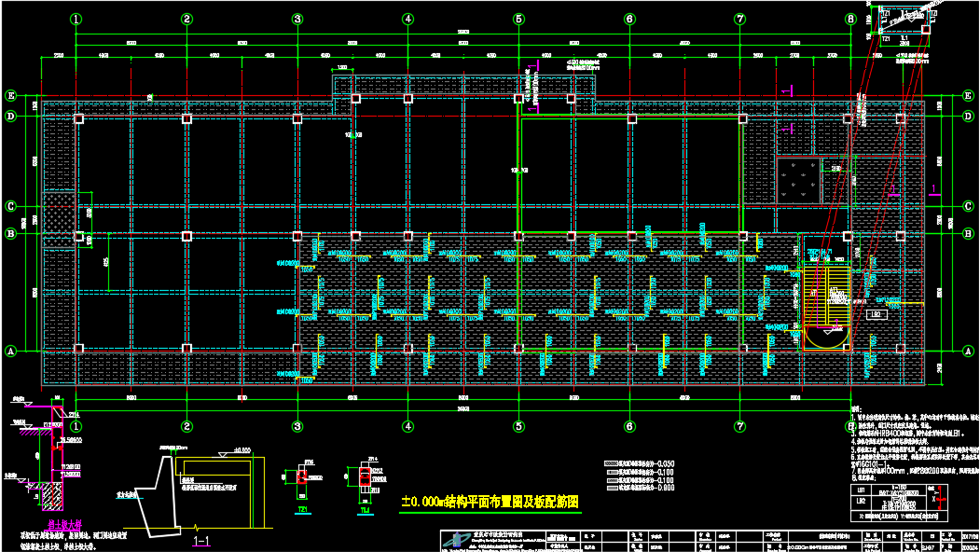Click the 16G101-1 reference in the notes
Viewport: 980px width, 552px height.
click(871, 464)
